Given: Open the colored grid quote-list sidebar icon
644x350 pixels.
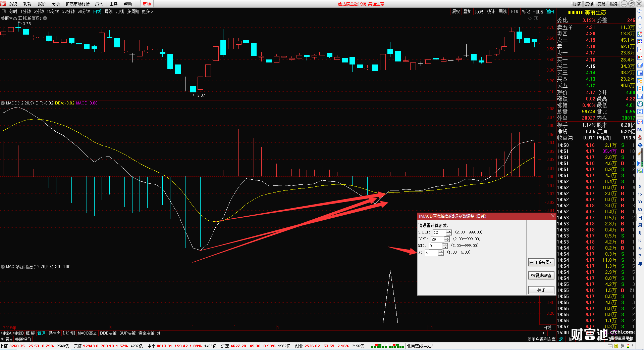Looking at the screenshot, I should coord(640,42).
